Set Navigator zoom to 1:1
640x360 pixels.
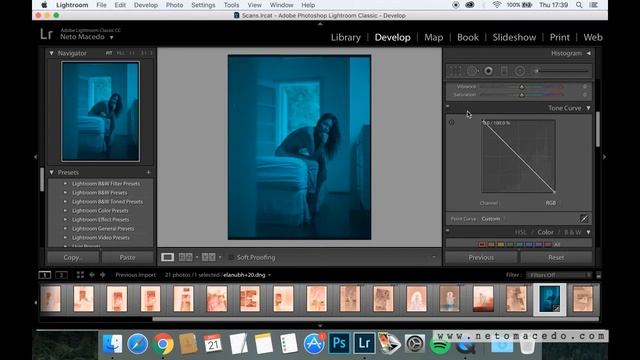tap(132, 53)
